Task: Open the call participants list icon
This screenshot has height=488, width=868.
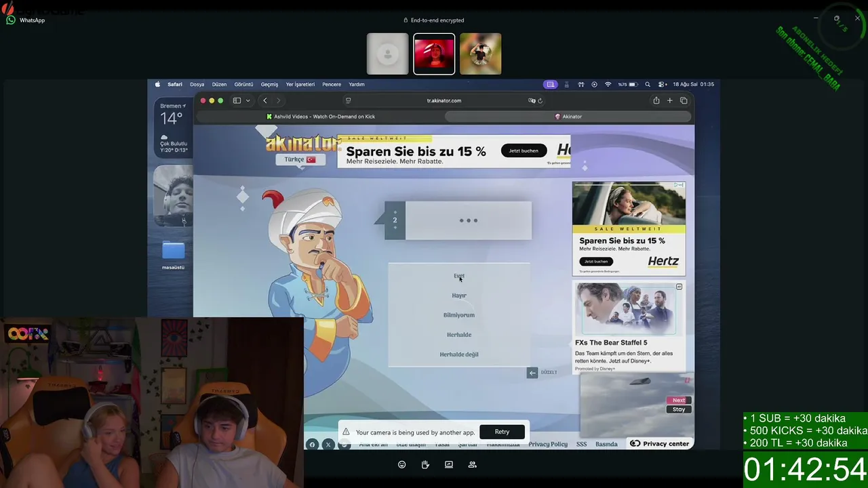Action: click(x=472, y=464)
